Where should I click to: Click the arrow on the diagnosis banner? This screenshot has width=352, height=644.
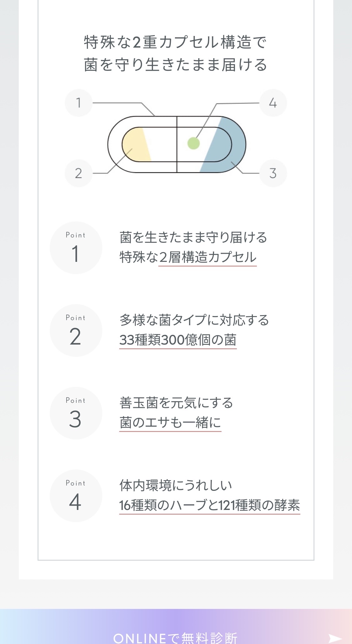335,638
